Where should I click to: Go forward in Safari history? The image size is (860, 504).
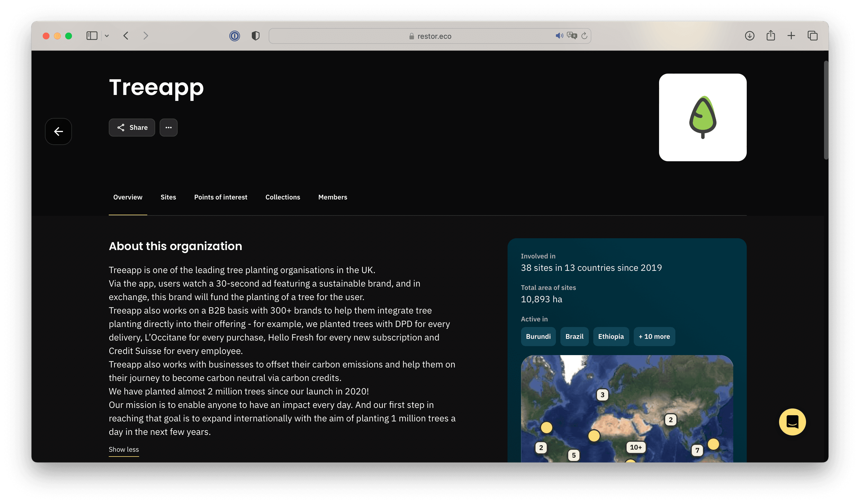coord(146,36)
